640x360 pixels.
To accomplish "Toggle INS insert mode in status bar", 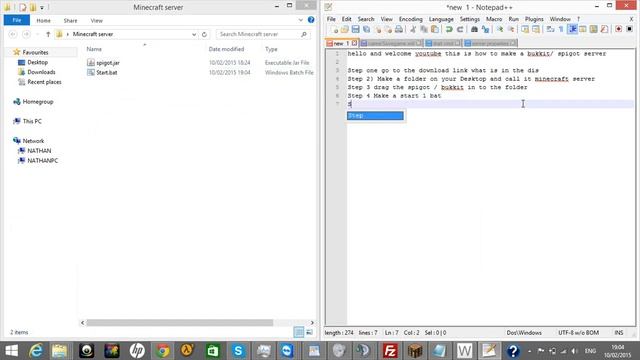I will 619,333.
